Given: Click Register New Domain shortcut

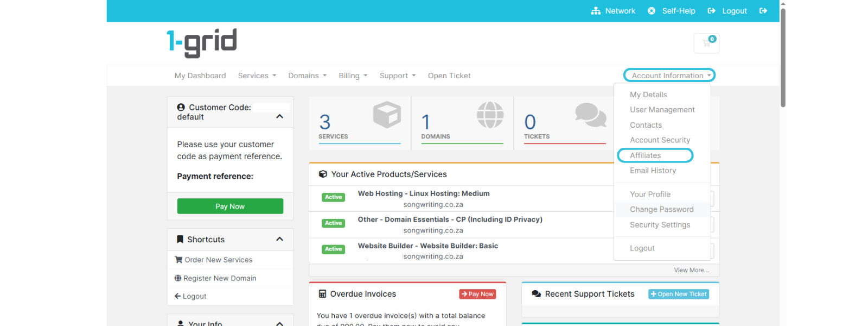Looking at the screenshot, I should coord(220,278).
